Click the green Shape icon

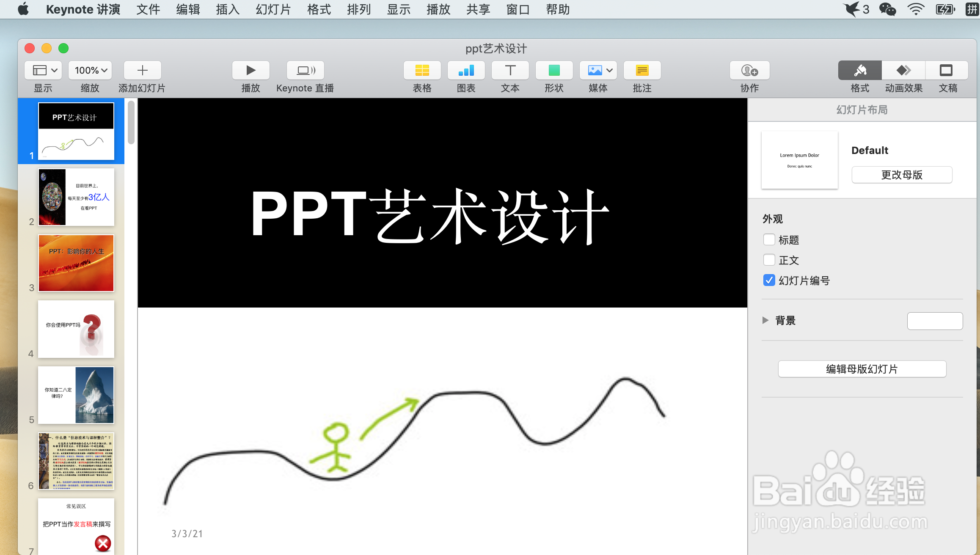click(x=554, y=70)
